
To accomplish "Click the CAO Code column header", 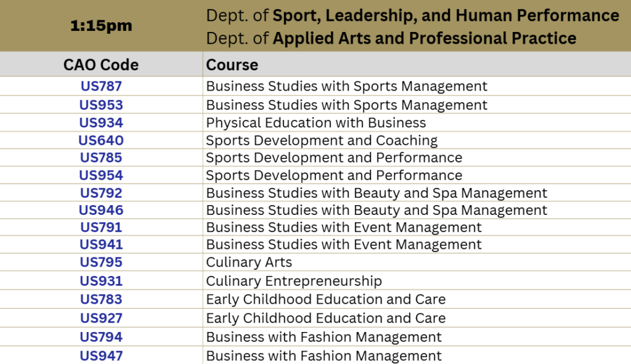I will [x=101, y=65].
